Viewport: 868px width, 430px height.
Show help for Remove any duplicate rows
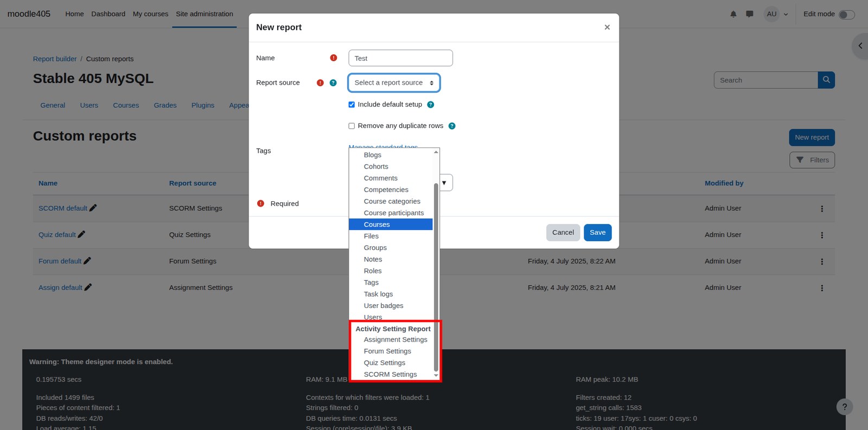[x=452, y=126]
